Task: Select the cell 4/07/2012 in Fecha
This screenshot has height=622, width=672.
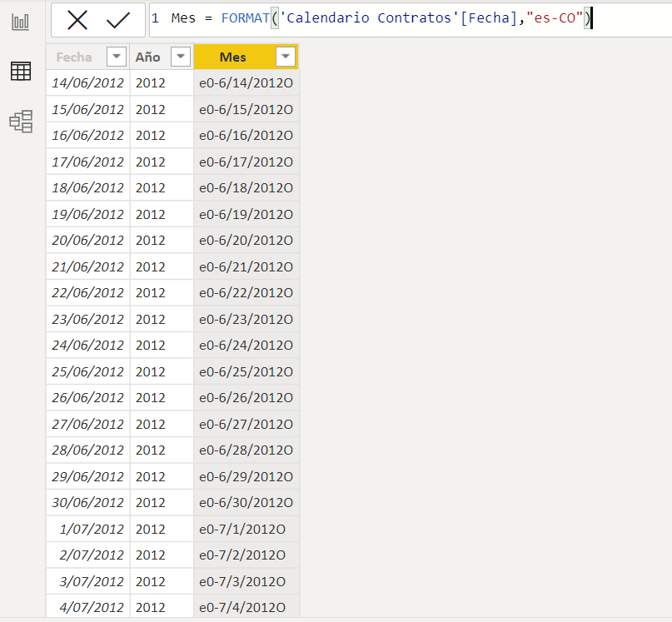Action: (87, 606)
